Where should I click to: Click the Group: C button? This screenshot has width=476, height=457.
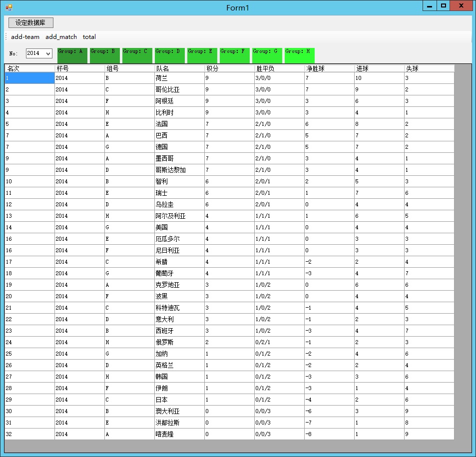click(137, 55)
